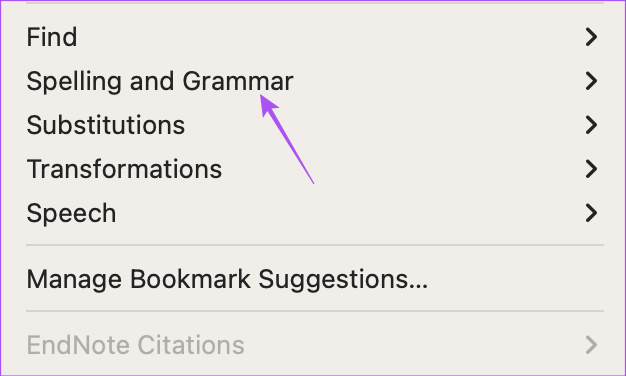Open the Speech submenu
The width and height of the screenshot is (626, 376).
point(315,213)
